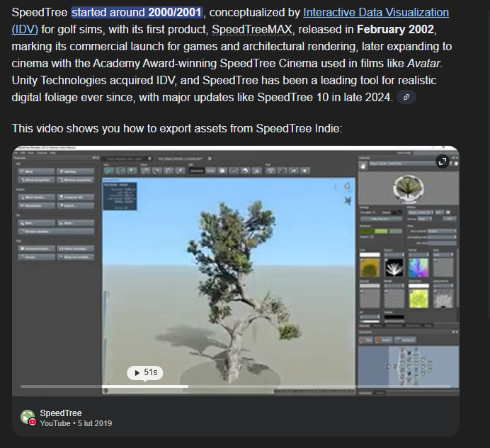490x448 pixels.
Task: Click the highlighted text started around 2000/2001
Action: 137,13
